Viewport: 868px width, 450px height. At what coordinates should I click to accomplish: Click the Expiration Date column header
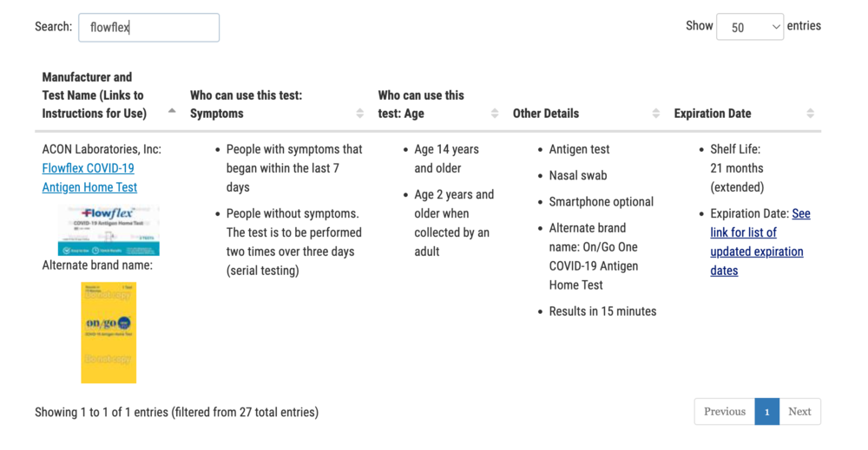click(712, 114)
